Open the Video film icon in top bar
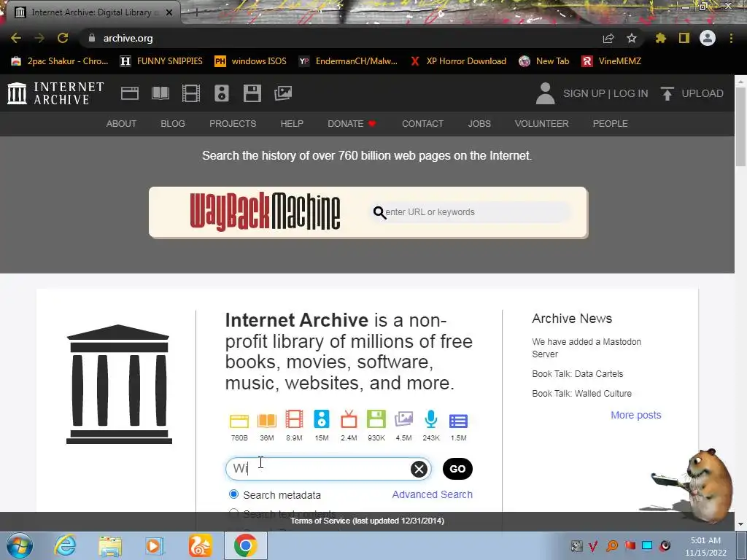Viewport: 747px width, 560px height. [191, 93]
